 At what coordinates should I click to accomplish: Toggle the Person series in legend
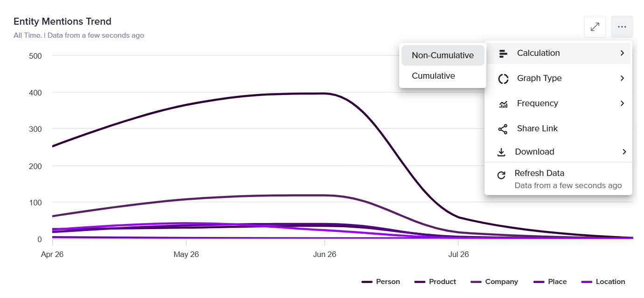pyautogui.click(x=381, y=282)
